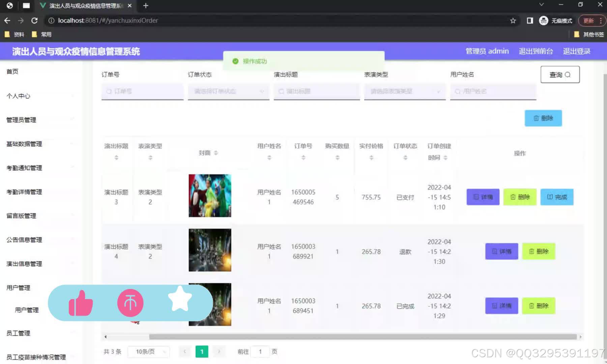Screen dimensions: 607x364
Task: Bookmark this page with the star icon
Action: coord(513,21)
